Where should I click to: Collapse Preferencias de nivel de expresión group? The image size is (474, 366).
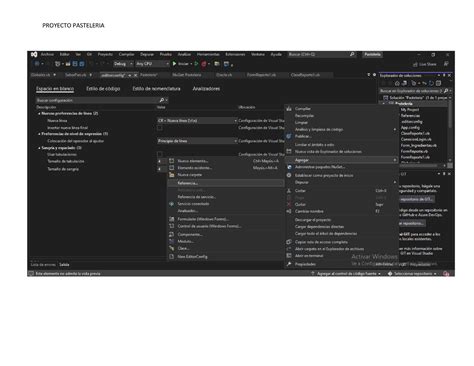pyautogui.click(x=39, y=134)
